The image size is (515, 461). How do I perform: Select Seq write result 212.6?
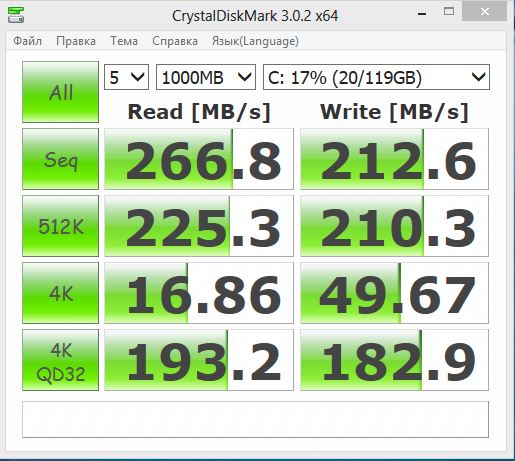click(394, 159)
